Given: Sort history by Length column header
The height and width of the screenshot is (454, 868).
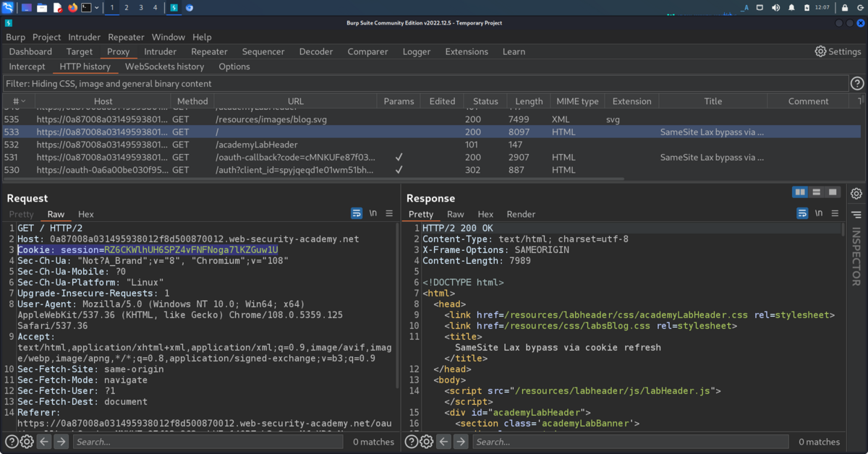Looking at the screenshot, I should (x=529, y=101).
